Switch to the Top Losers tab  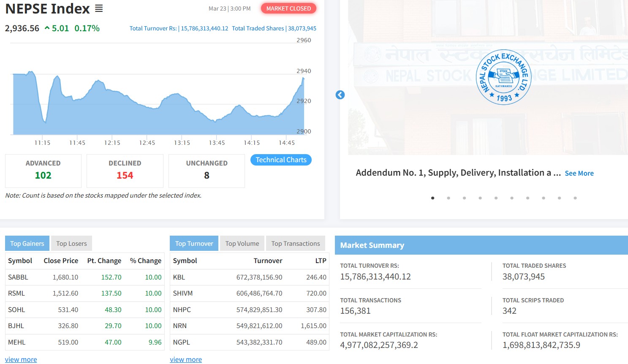tap(71, 244)
